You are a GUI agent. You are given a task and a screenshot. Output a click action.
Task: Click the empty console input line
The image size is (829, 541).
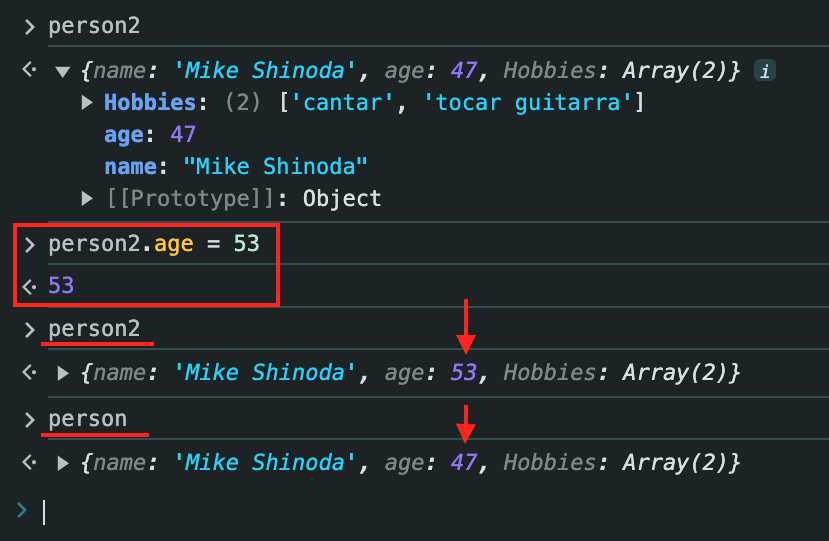tap(400, 512)
